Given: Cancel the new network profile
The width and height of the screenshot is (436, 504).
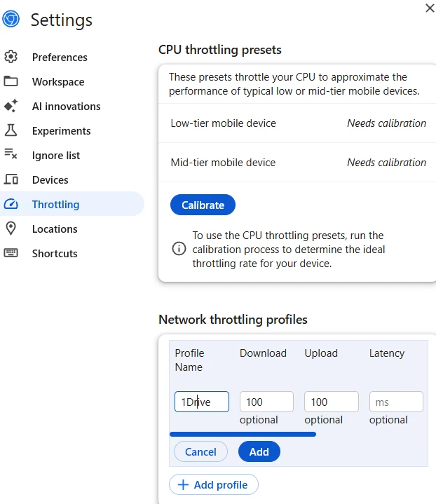Looking at the screenshot, I should pyautogui.click(x=200, y=451).
